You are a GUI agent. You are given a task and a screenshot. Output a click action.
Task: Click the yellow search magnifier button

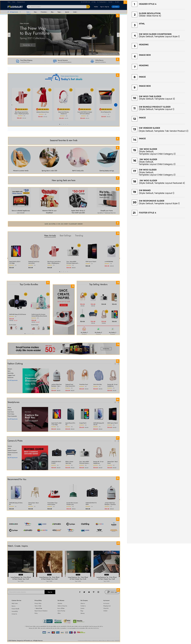click(88, 7)
